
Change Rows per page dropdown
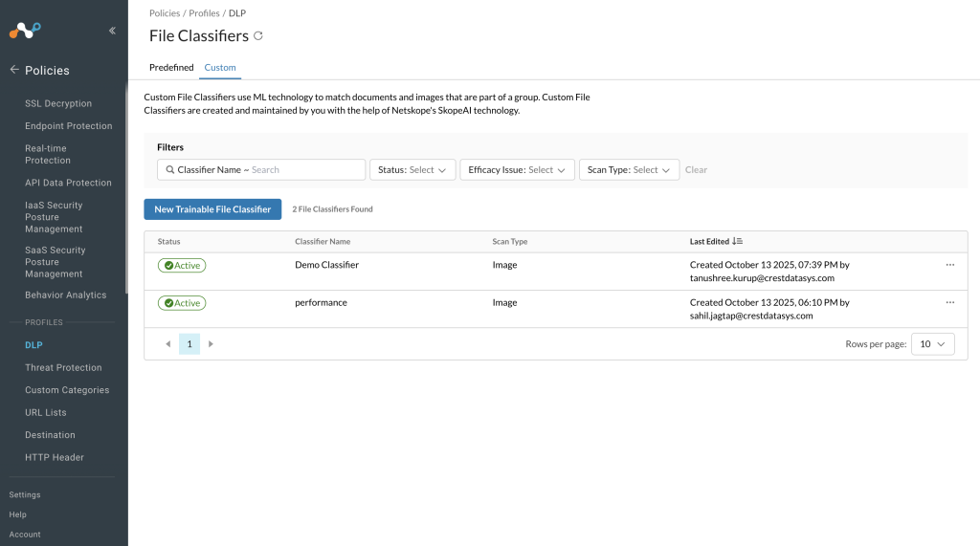coord(932,344)
